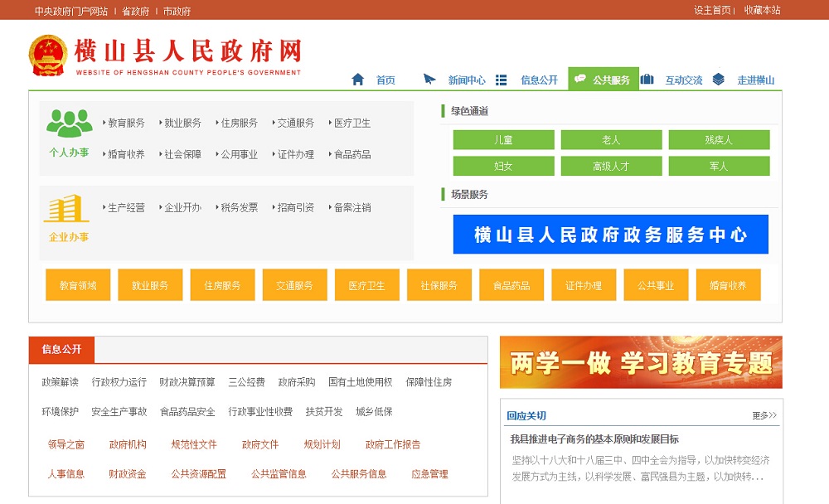Click the book icon beside 互动交流

click(x=647, y=80)
